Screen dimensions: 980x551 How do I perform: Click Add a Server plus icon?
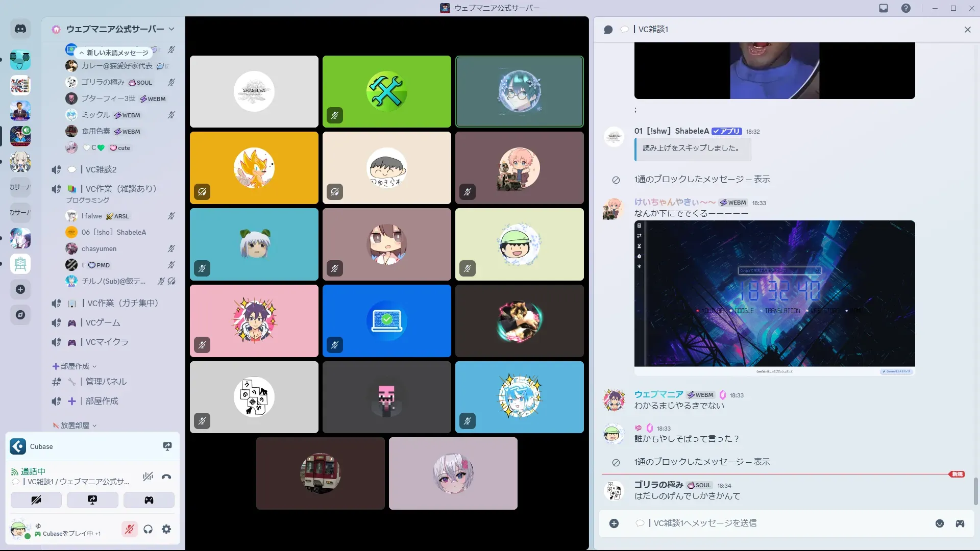click(20, 289)
